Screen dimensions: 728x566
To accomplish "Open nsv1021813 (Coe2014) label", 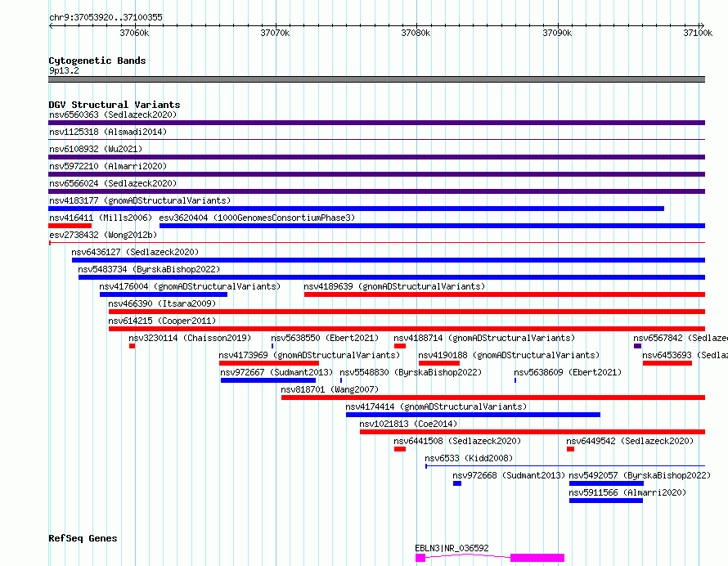I will (408, 424).
